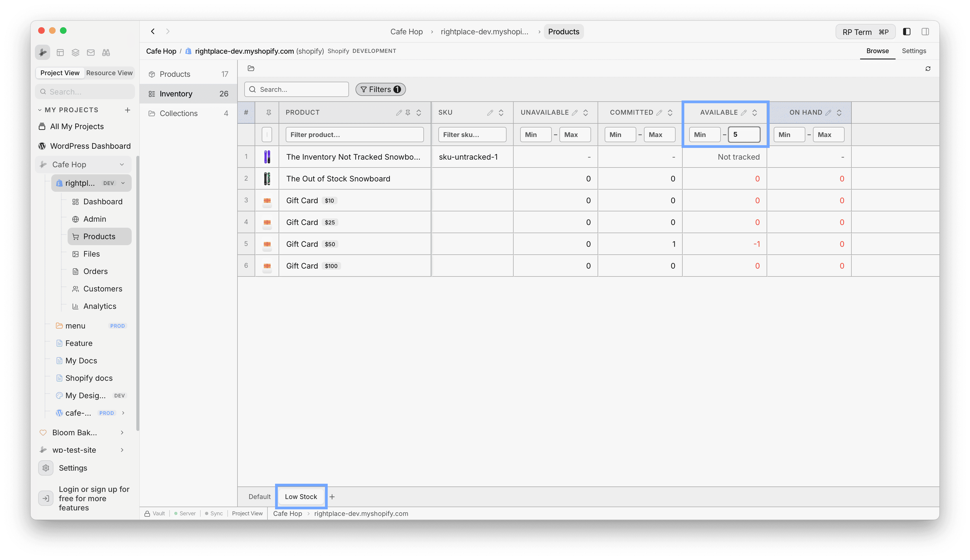Switch to Resource View
This screenshot has width=970, height=560.
(109, 73)
